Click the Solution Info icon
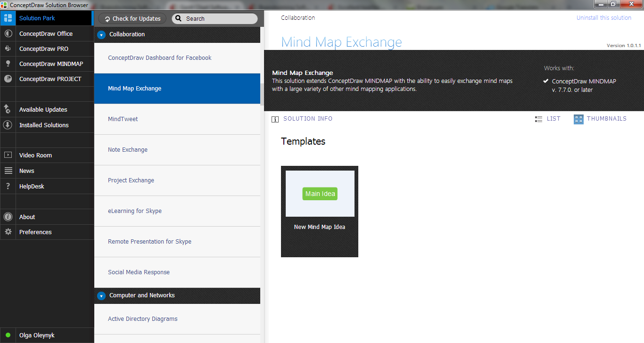 pyautogui.click(x=275, y=119)
